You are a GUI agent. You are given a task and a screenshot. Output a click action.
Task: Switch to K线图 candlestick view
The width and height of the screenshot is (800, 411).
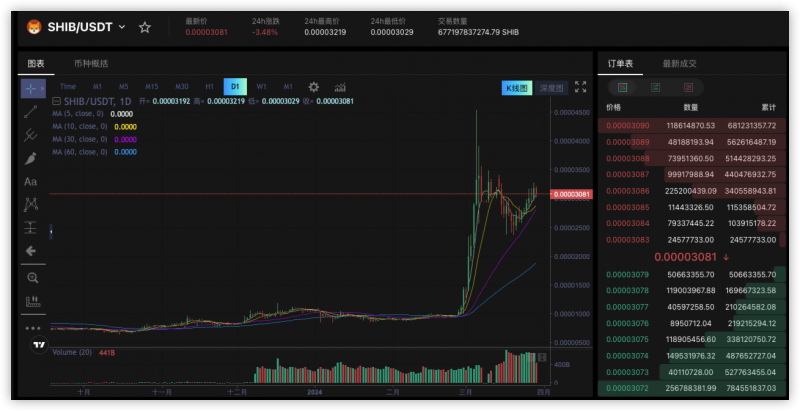coord(517,88)
